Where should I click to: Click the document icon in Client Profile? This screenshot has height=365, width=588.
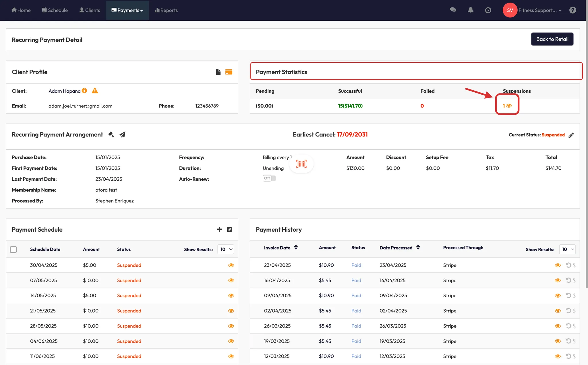coord(218,72)
